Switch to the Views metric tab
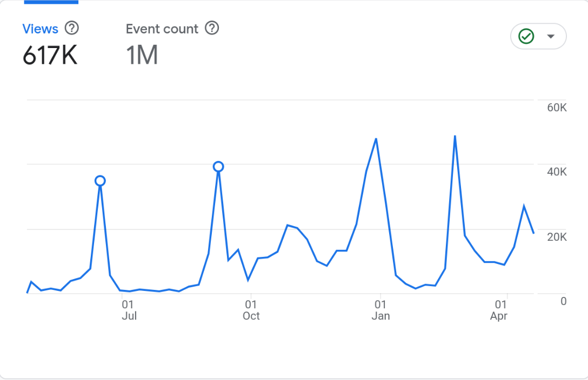Viewport: 588px width, 380px height. (x=40, y=29)
